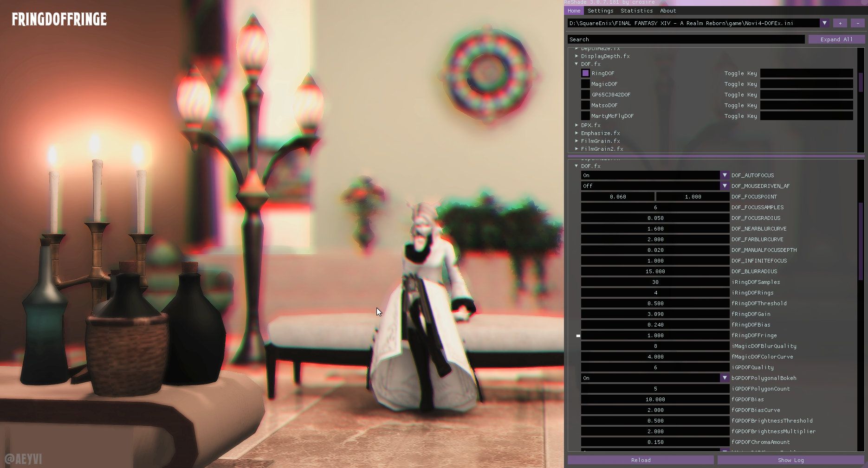
Task: Adjust DOF_BLURRADIUS value slider
Action: pos(655,271)
